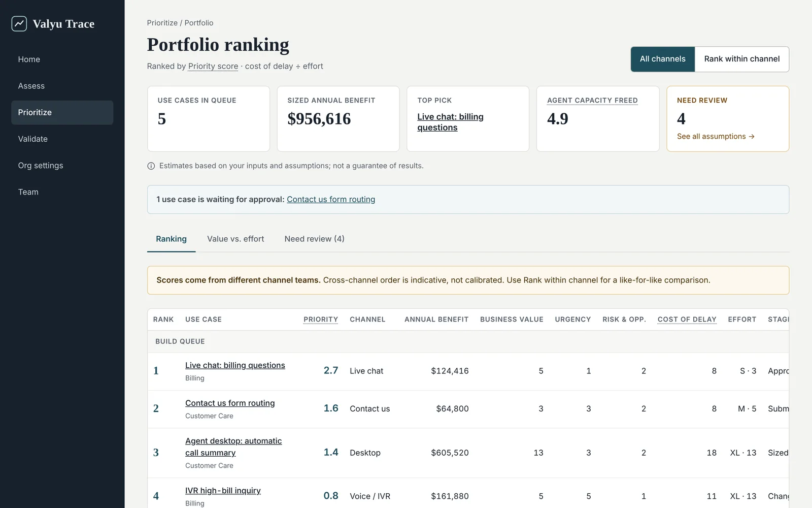812x508 pixels.
Task: Click the $956,616 sized annual benefit value
Action: click(x=319, y=119)
